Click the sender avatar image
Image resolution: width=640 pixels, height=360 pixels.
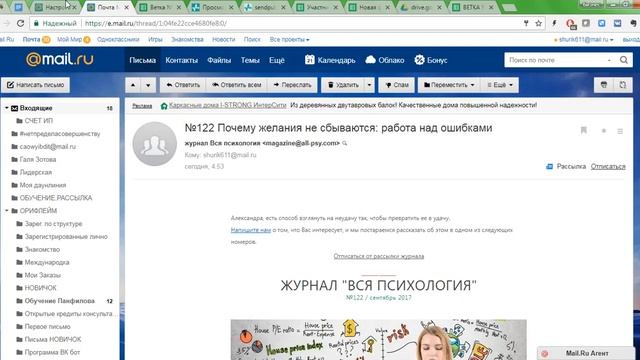pyautogui.click(x=155, y=144)
